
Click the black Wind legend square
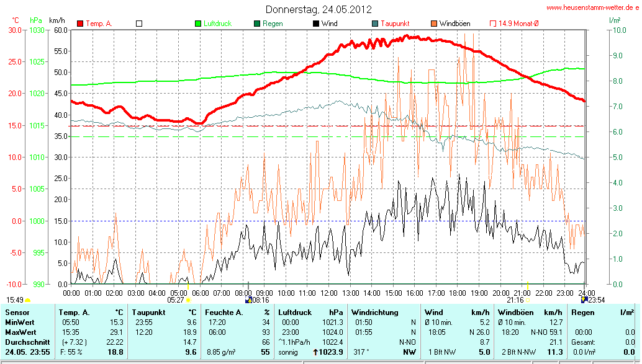coord(315,24)
